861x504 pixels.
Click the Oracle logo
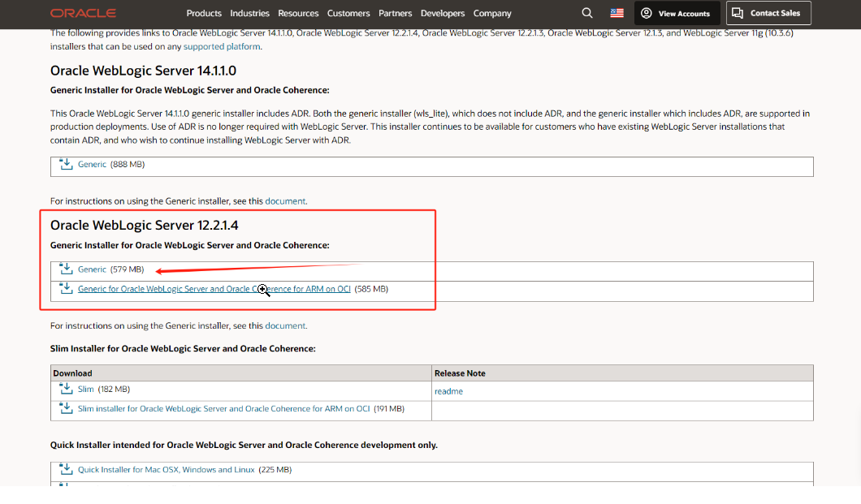83,13
